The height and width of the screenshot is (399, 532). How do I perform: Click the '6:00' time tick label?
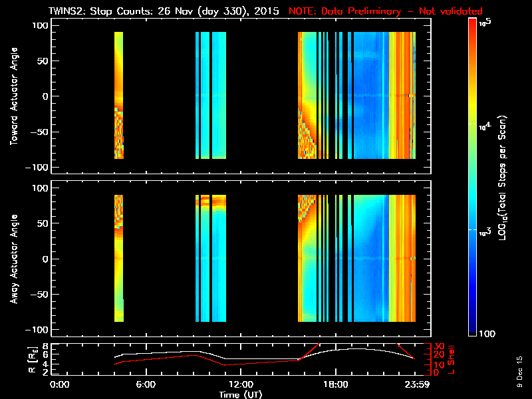coord(146,384)
